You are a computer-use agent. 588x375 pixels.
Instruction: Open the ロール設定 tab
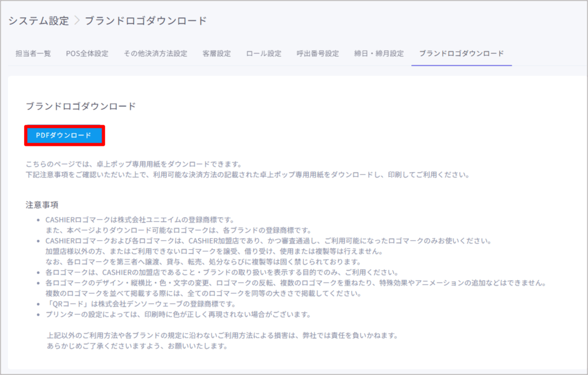pos(264,53)
